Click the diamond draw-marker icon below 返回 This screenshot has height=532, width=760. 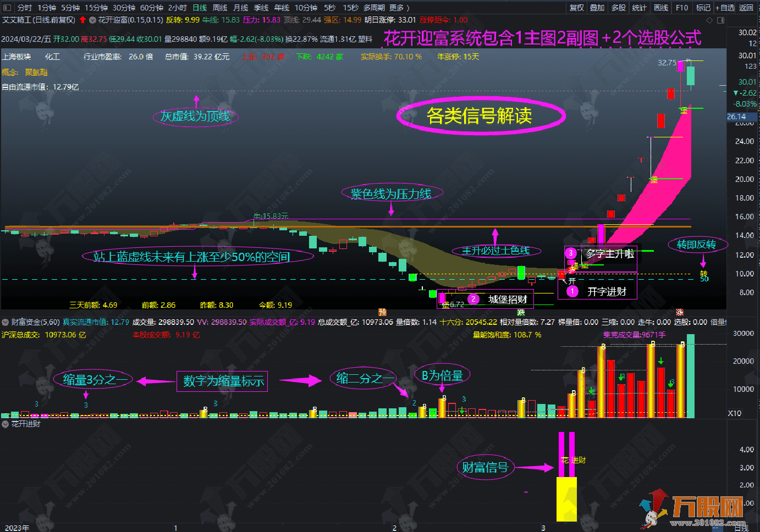pyautogui.click(x=709, y=20)
